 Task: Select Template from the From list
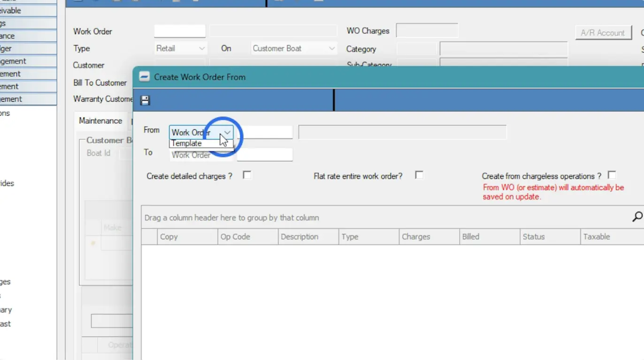[x=187, y=143]
